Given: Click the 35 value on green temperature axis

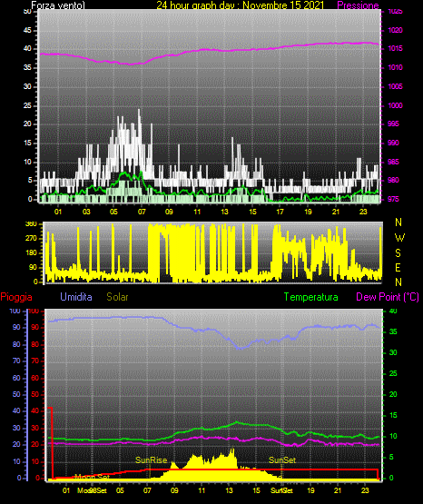Looking at the screenshot, I should pos(393,331).
